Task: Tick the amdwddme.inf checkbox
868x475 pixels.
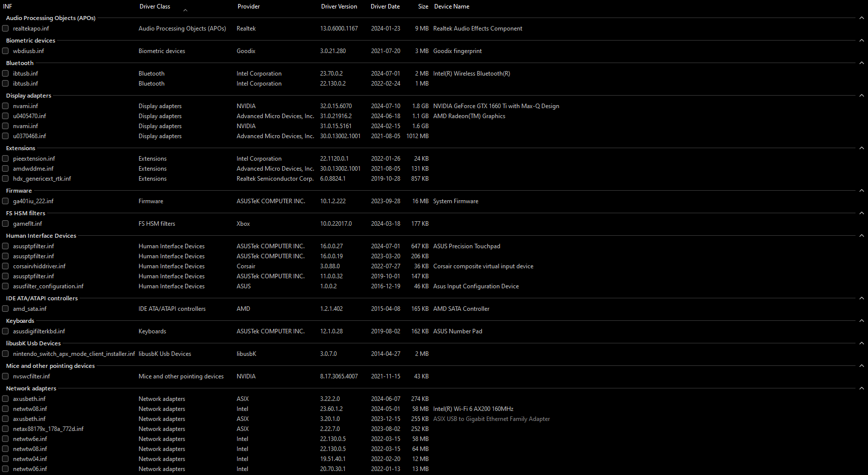Action: point(6,169)
